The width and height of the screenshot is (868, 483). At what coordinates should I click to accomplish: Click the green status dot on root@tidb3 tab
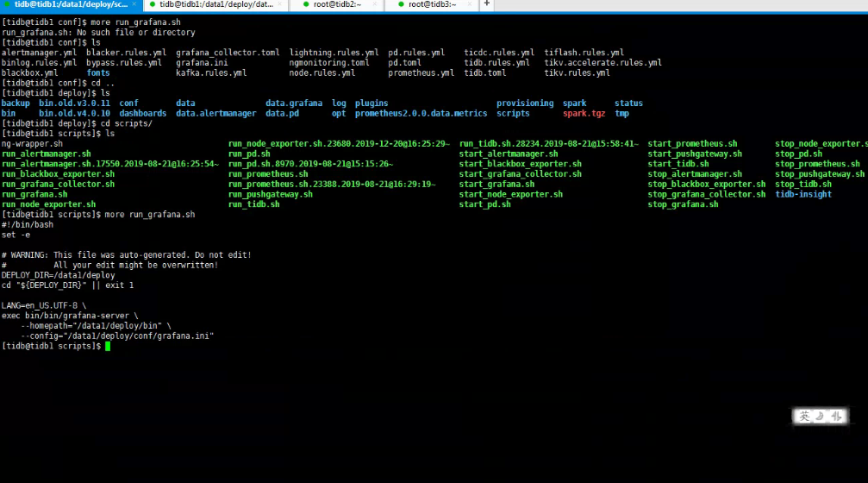pyautogui.click(x=401, y=4)
